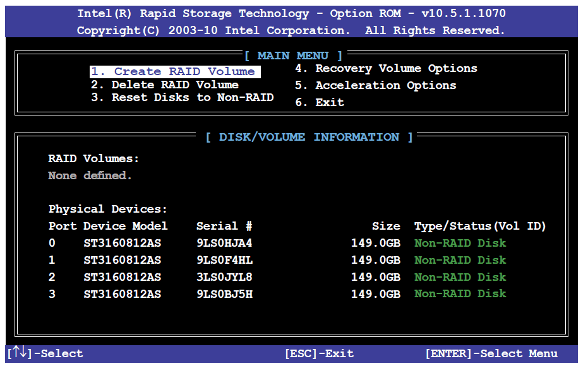Image resolution: width=588 pixels, height=366 pixels.
Task: Click Non-RAID Disk status for port 3
Action: coord(460,293)
